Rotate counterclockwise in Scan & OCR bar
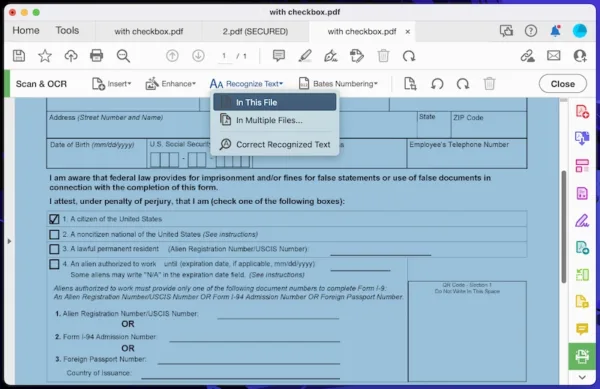The height and width of the screenshot is (389, 600). pyautogui.click(x=437, y=84)
